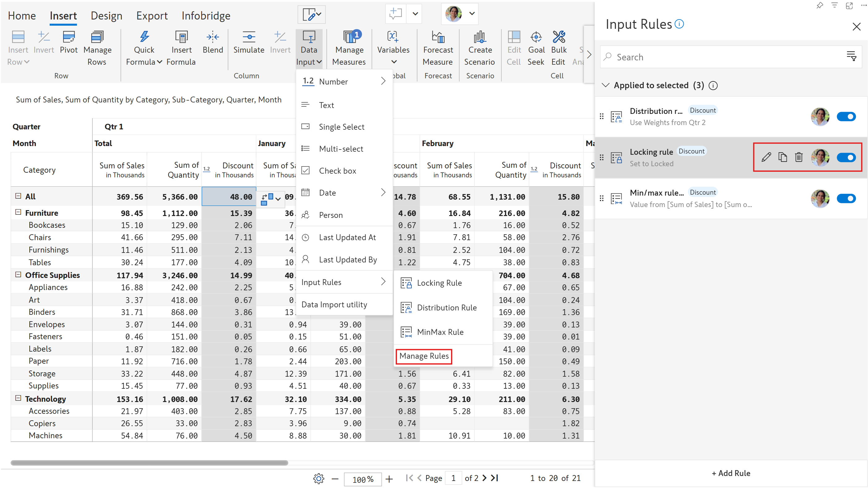Edit the Locking rule with pencil icon
868x489 pixels.
pos(766,157)
